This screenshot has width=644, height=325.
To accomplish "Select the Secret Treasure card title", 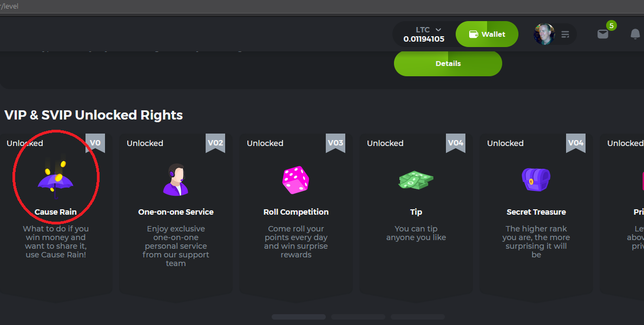I will click(x=536, y=212).
